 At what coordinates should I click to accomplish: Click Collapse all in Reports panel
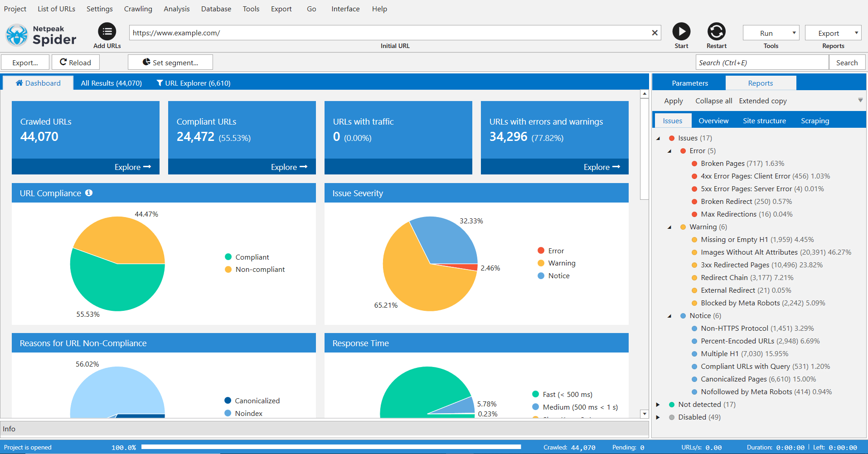click(x=713, y=101)
